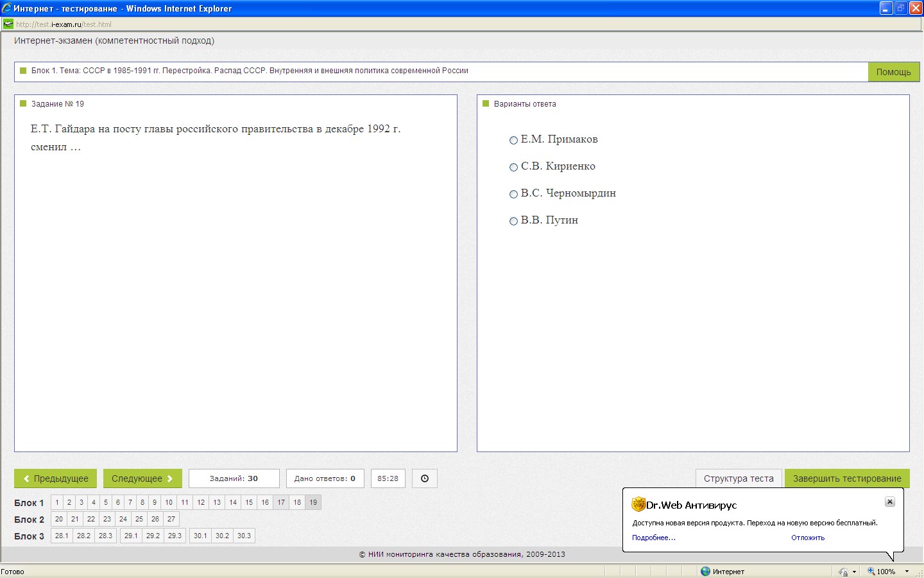Click the remaining time display 85:28
Viewport: 924px width, 578px height.
click(388, 478)
